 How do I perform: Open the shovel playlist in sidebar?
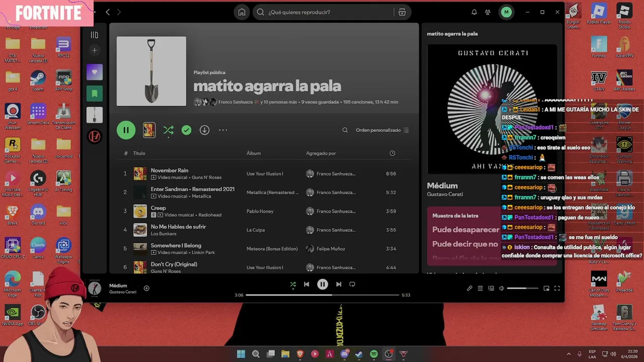[95, 115]
